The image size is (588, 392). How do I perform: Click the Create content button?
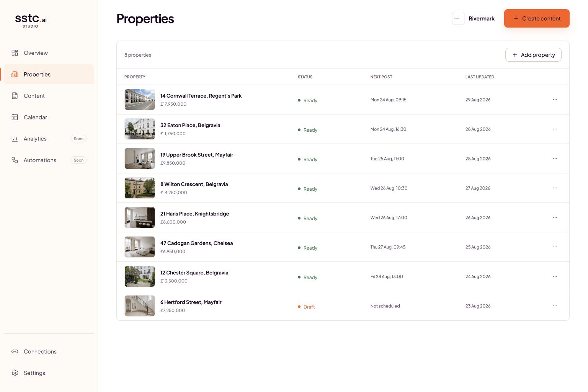click(537, 18)
